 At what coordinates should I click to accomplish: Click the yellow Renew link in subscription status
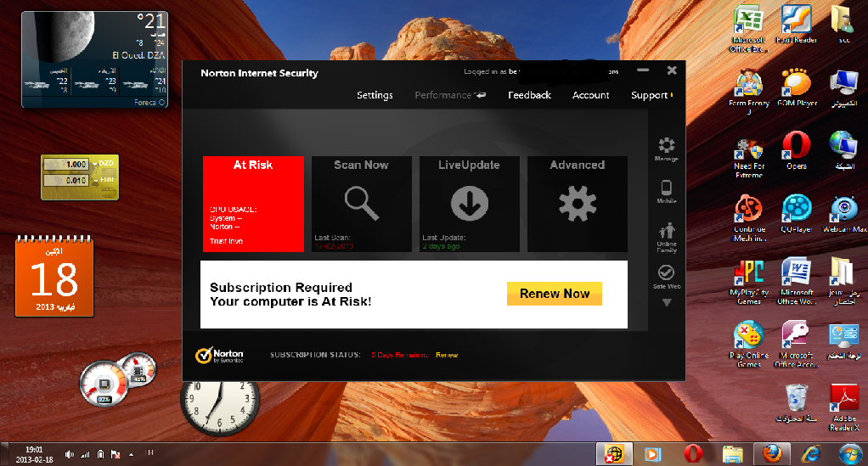click(447, 355)
